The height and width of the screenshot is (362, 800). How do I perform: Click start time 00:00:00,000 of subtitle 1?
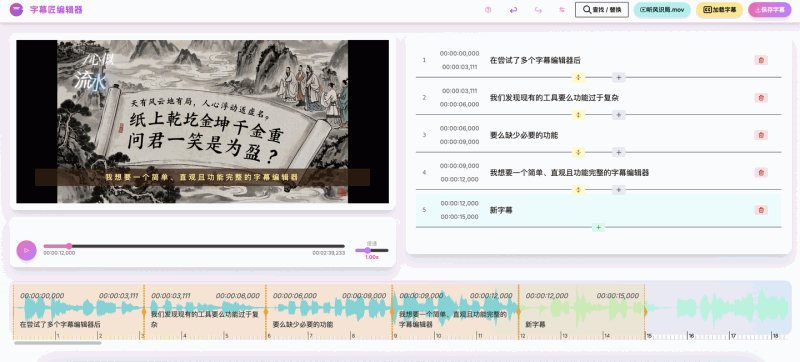click(460, 54)
